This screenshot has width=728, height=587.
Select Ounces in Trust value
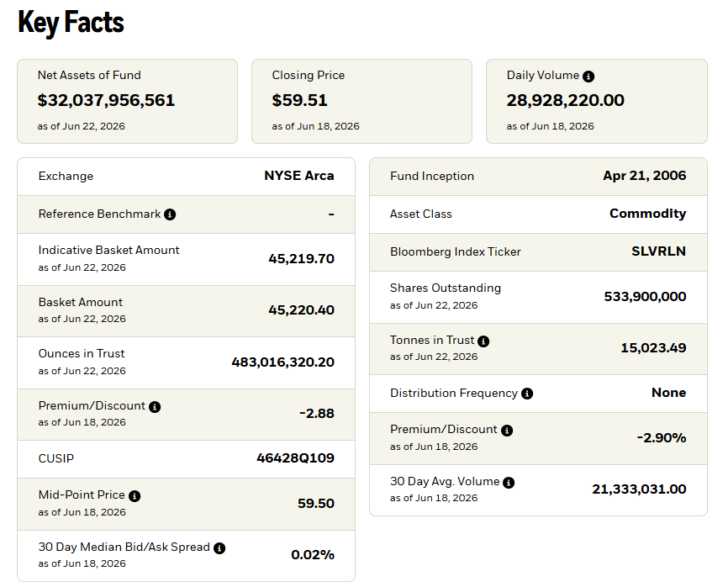[x=282, y=362]
